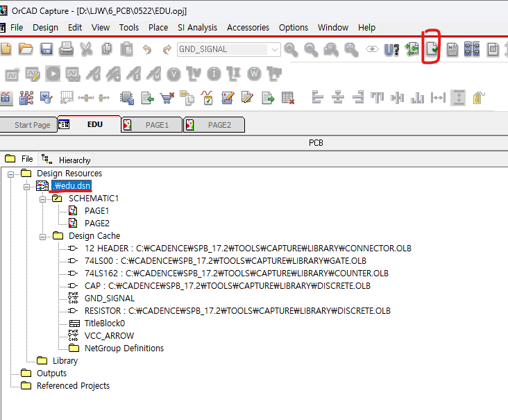Open the Place menu
The width and height of the screenshot is (508, 420).
(x=158, y=28)
